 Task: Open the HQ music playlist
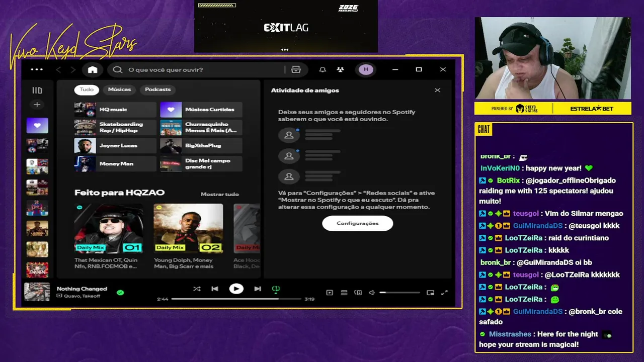pos(115,110)
